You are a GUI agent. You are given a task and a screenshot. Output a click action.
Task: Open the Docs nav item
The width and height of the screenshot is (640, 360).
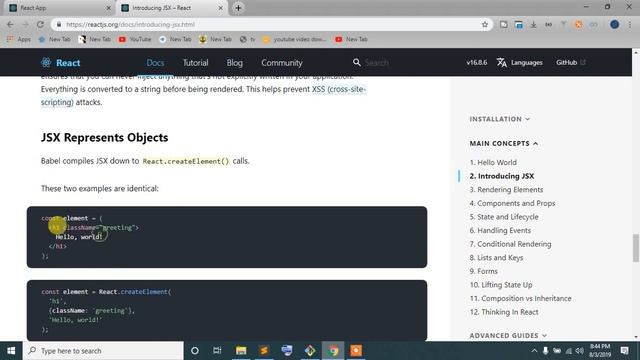155,62
